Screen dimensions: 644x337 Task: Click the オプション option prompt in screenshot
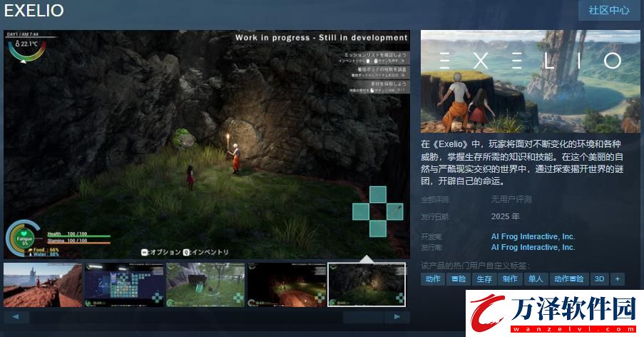(160, 252)
